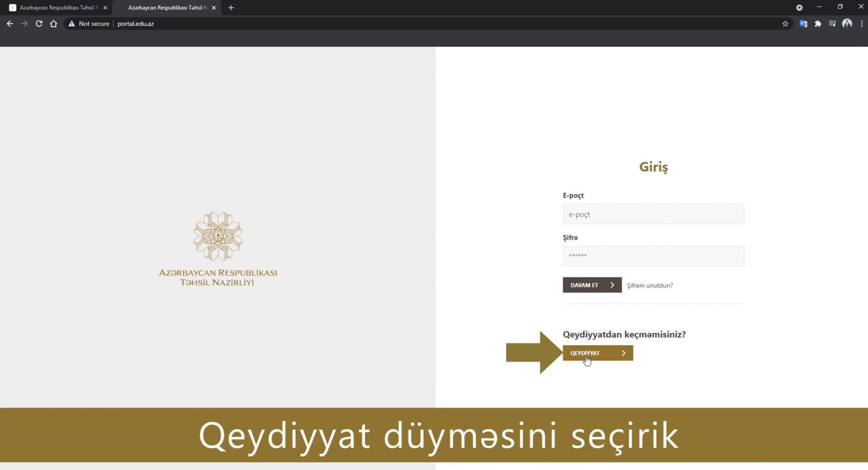The image size is (868, 470).
Task: Open the browser home page
Action: tap(54, 24)
